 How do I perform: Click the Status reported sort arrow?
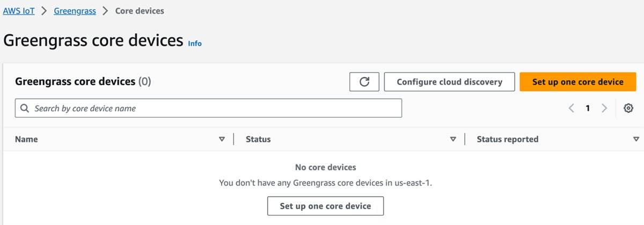(x=635, y=139)
